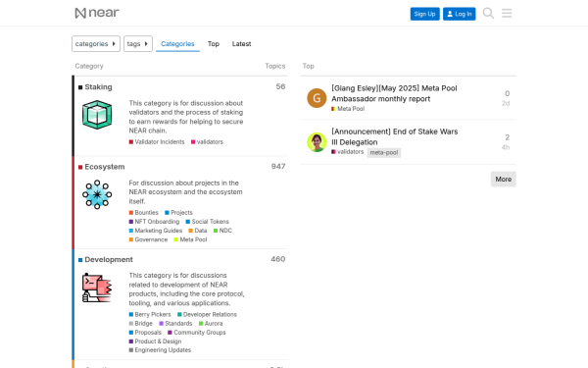This screenshot has width=588, height=368.
Task: Open the Data subcategory
Action: 198,231
